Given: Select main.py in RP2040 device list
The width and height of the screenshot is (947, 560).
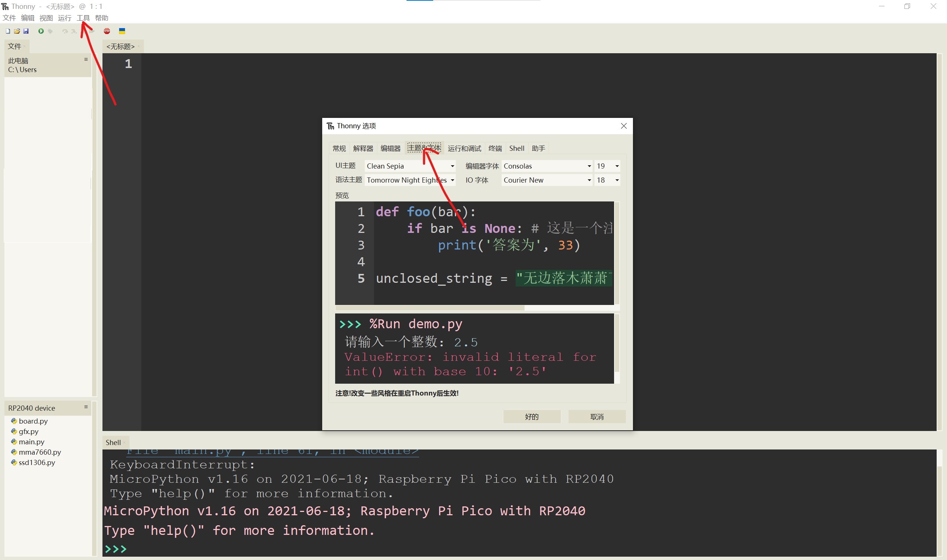Looking at the screenshot, I should (32, 441).
